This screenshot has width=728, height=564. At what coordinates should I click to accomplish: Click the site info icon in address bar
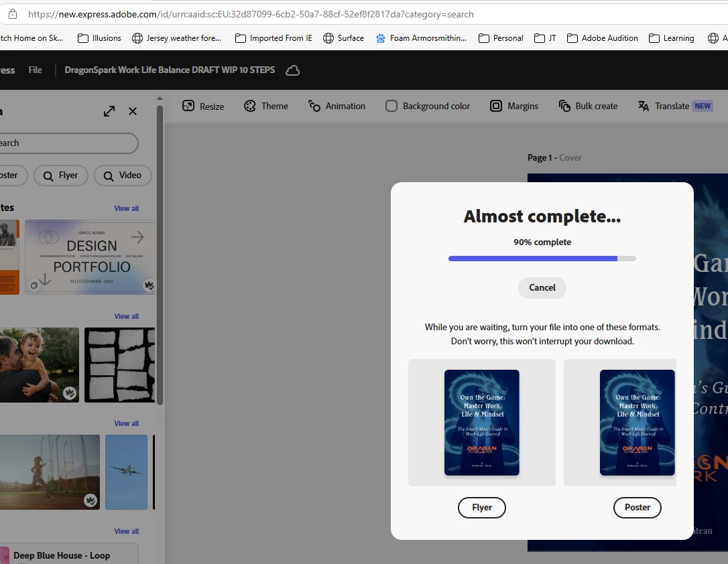click(13, 14)
